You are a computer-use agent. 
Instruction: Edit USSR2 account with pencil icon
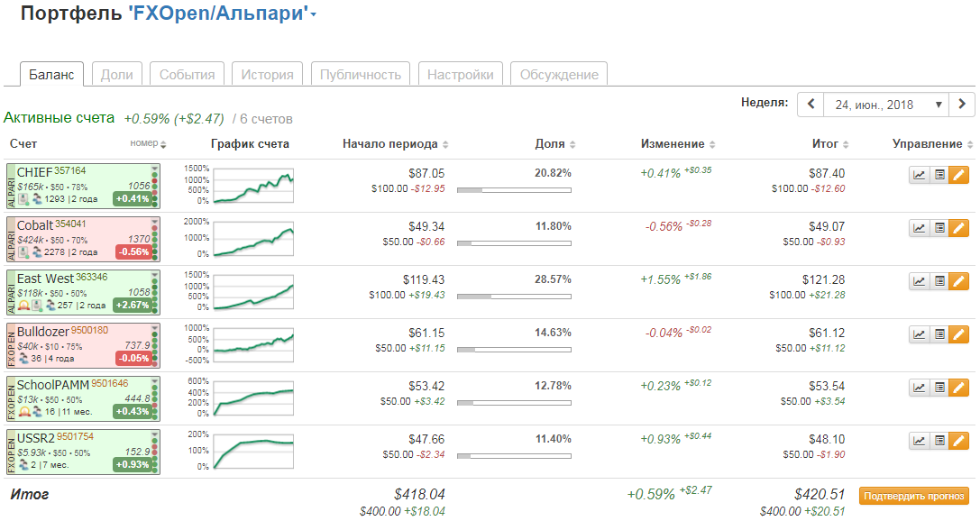tap(958, 441)
